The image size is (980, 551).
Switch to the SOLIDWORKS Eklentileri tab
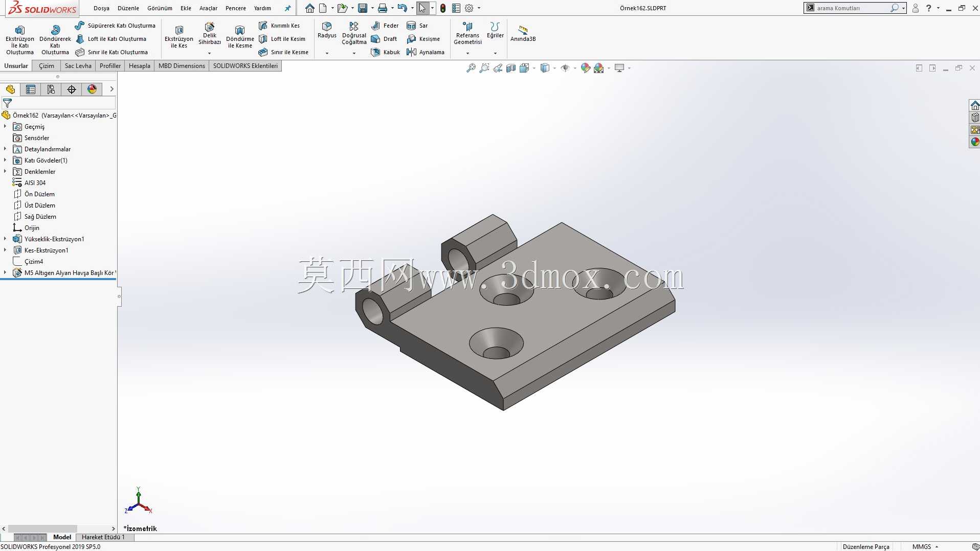pyautogui.click(x=246, y=66)
